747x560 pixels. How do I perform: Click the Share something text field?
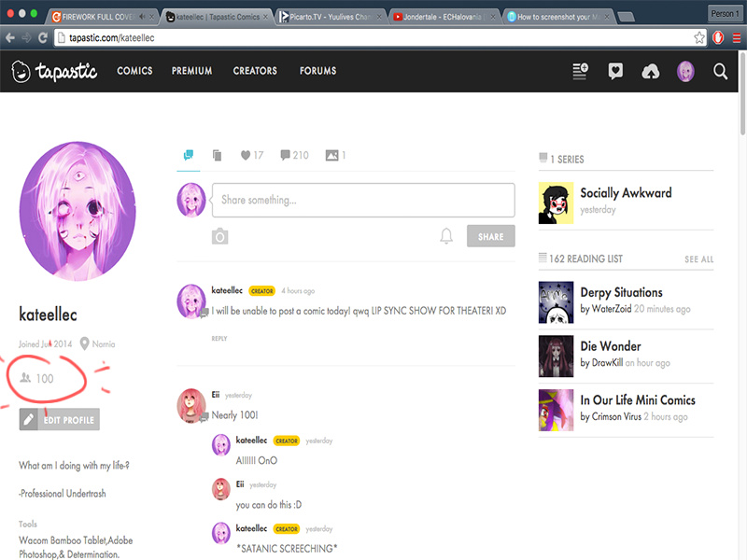coord(364,200)
